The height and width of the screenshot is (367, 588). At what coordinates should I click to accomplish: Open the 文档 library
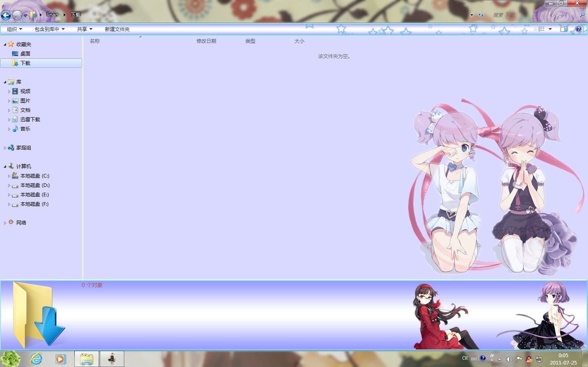[x=25, y=110]
